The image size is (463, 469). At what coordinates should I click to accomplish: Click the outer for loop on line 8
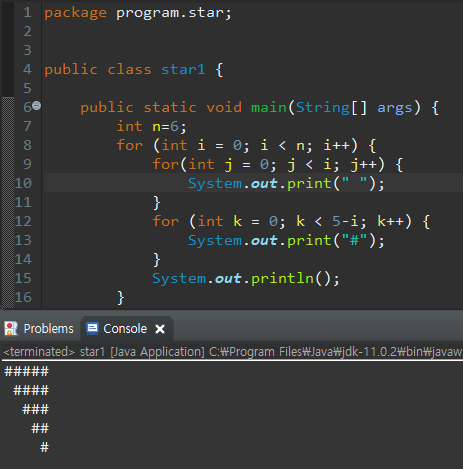pyautogui.click(x=246, y=146)
